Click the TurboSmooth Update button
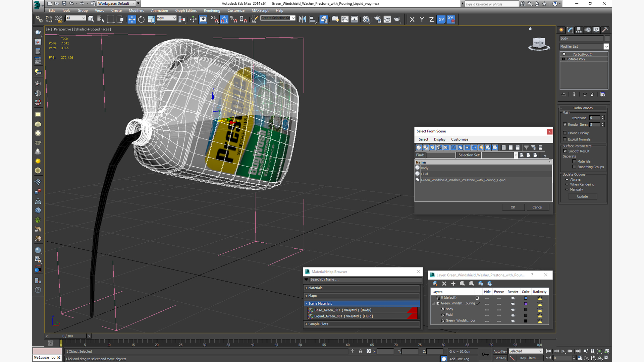The image size is (644, 362). click(x=582, y=196)
